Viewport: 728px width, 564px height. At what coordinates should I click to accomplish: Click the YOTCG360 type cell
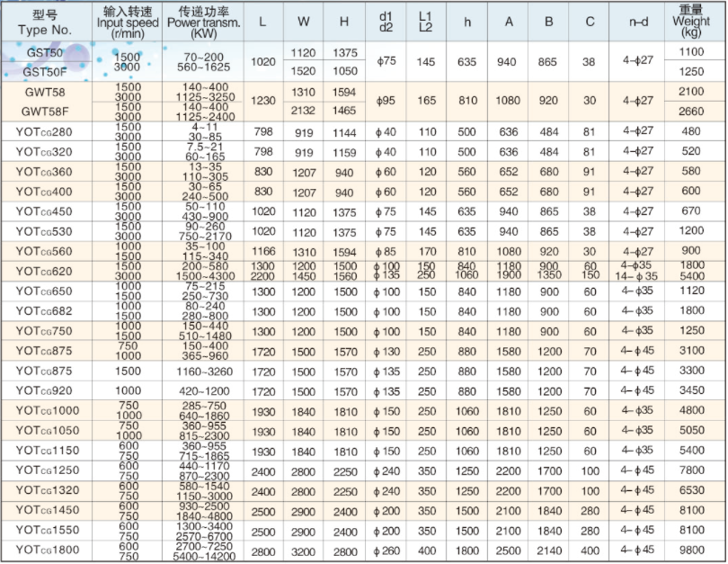pyautogui.click(x=45, y=172)
